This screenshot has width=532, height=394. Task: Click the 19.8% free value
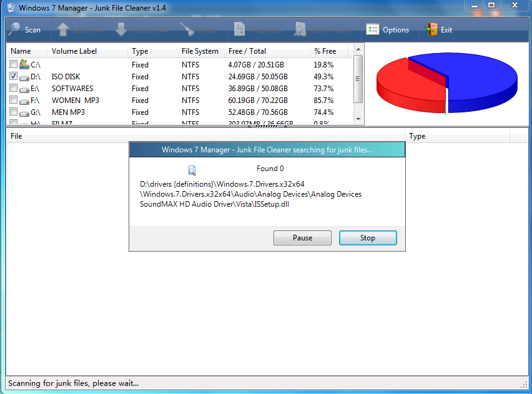[323, 65]
